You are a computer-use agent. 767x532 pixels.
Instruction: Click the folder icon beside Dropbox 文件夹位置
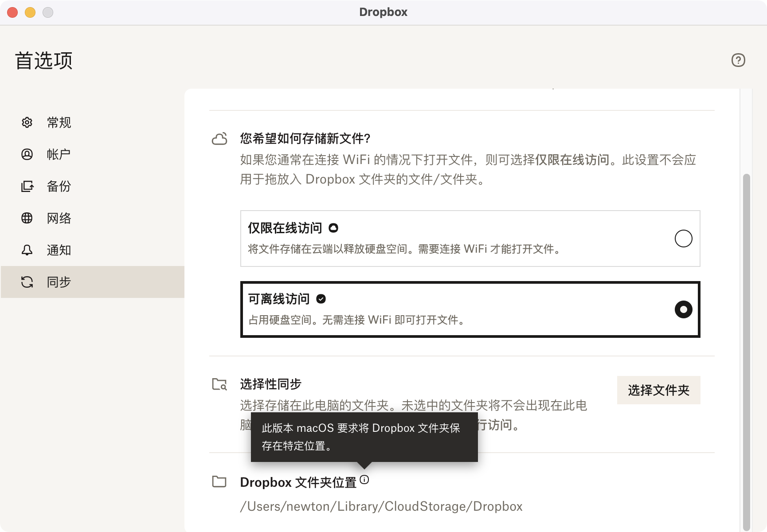coord(219,481)
